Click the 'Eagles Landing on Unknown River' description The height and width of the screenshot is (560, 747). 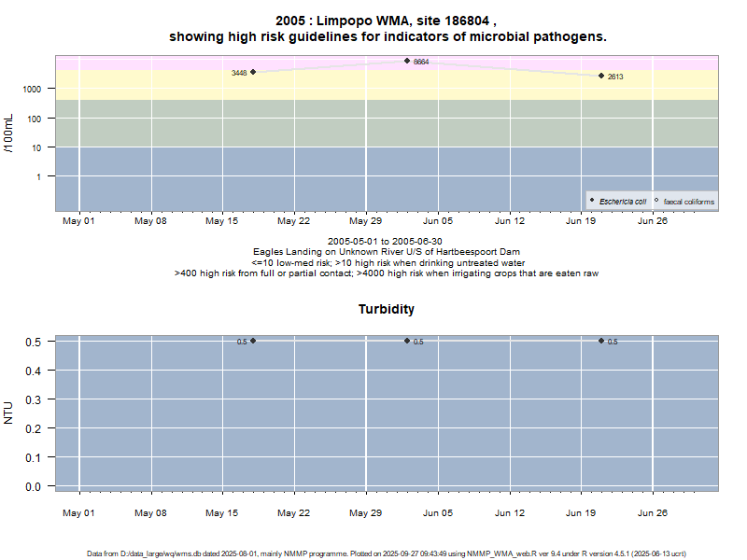click(x=387, y=252)
